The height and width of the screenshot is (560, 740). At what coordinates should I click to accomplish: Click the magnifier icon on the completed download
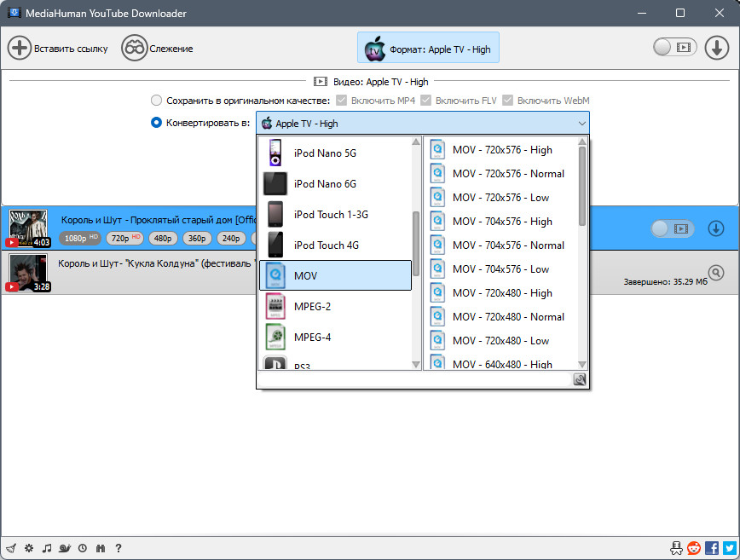(x=716, y=273)
